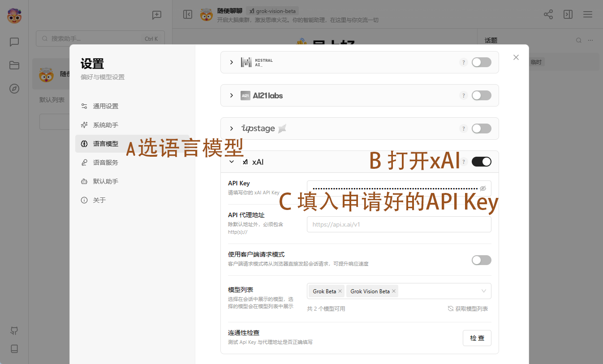Click the 连通性检查 label
This screenshot has height=364, width=603.
[244, 333]
